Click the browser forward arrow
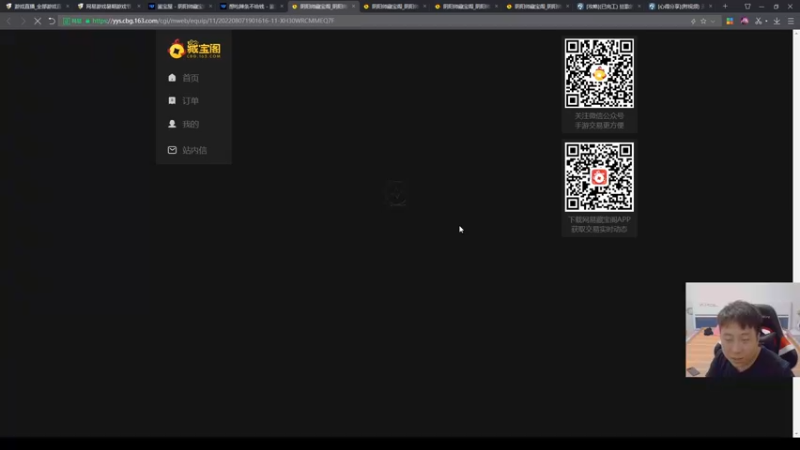The height and width of the screenshot is (450, 800). click(22, 21)
